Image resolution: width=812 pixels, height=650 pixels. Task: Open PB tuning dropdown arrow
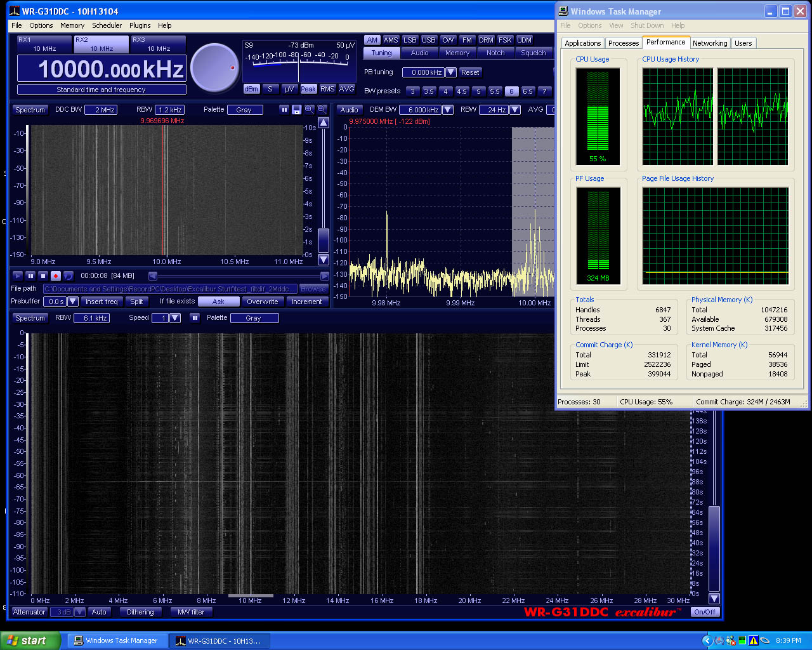click(451, 72)
